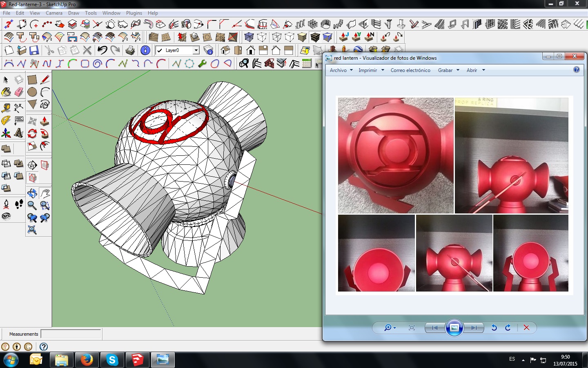
Task: Open photo viewer zoom magnifier dropdown
Action: pyautogui.click(x=390, y=328)
